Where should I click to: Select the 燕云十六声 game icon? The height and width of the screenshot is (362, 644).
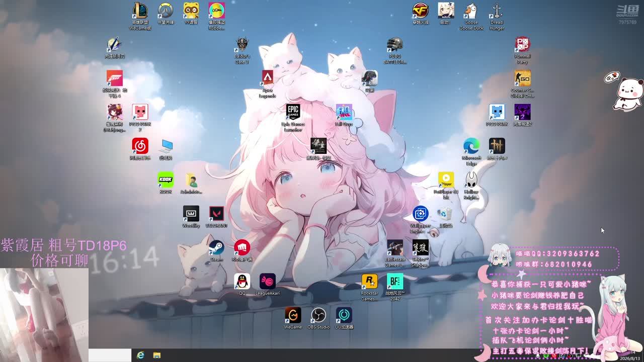coord(497,146)
